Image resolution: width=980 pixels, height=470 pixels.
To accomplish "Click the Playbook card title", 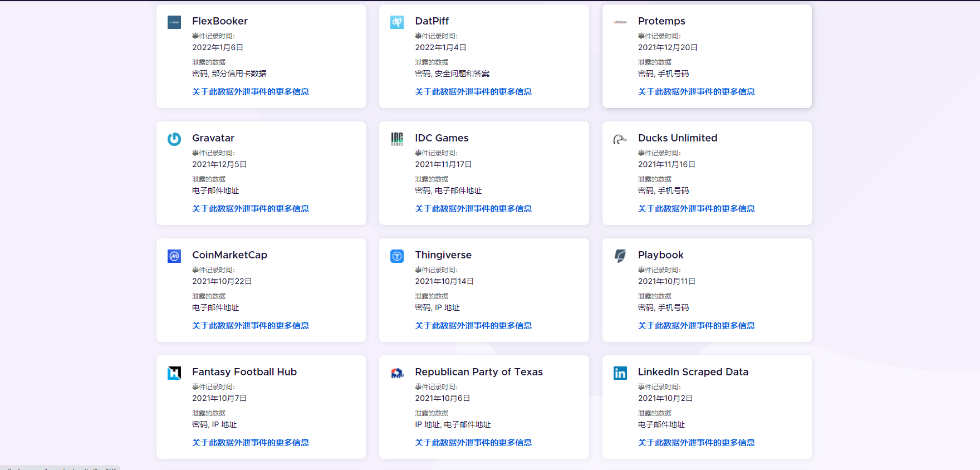I will (x=660, y=255).
